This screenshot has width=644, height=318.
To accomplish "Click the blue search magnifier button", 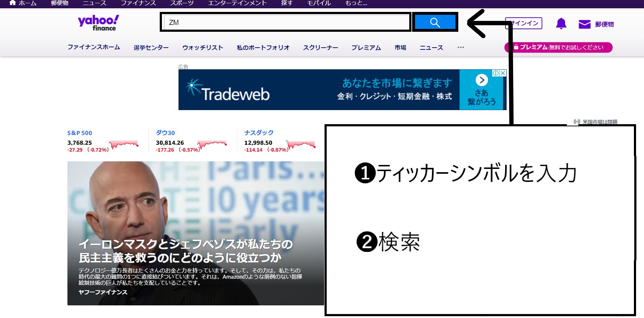I will coord(435,22).
